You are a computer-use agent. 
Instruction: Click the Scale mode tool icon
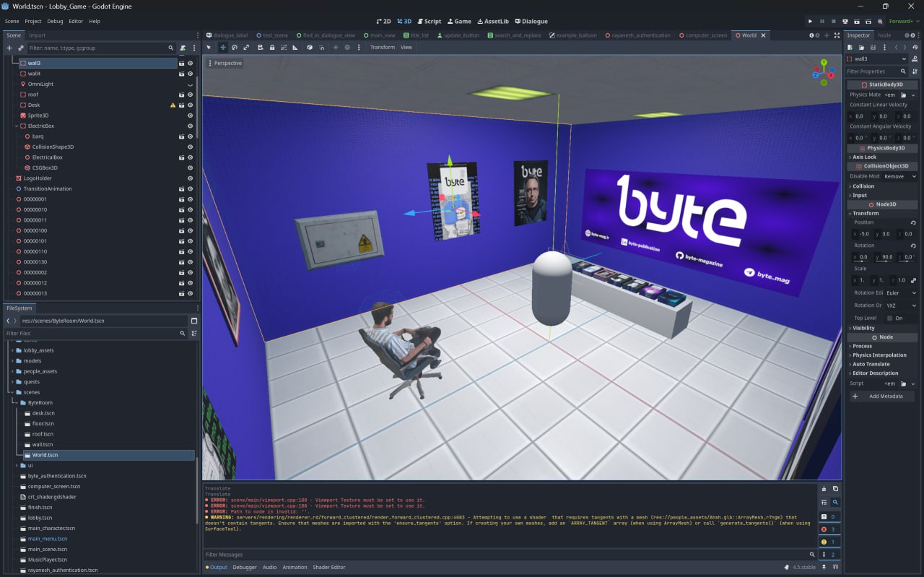246,48
